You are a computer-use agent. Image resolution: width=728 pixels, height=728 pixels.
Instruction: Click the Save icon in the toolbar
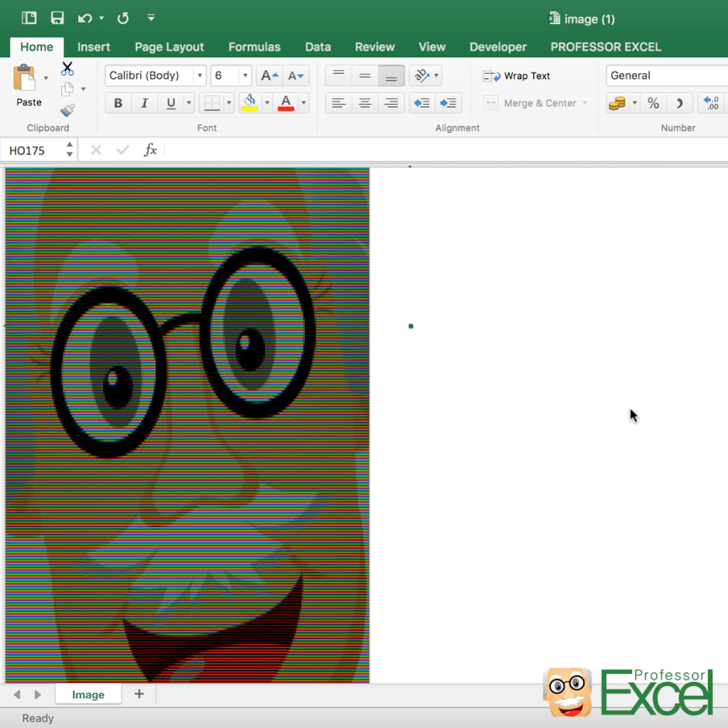(57, 18)
